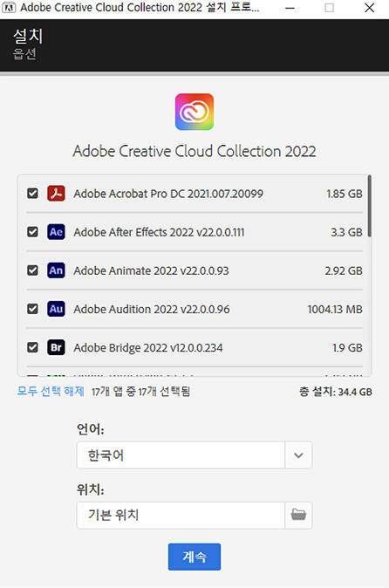Click the After Effects Ae icon
The image size is (389, 588).
click(56, 232)
